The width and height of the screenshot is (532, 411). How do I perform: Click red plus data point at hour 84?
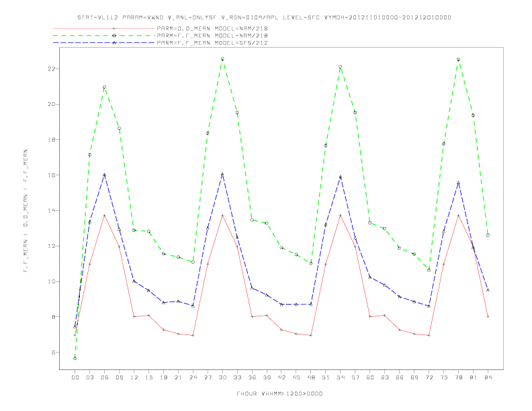click(x=488, y=316)
